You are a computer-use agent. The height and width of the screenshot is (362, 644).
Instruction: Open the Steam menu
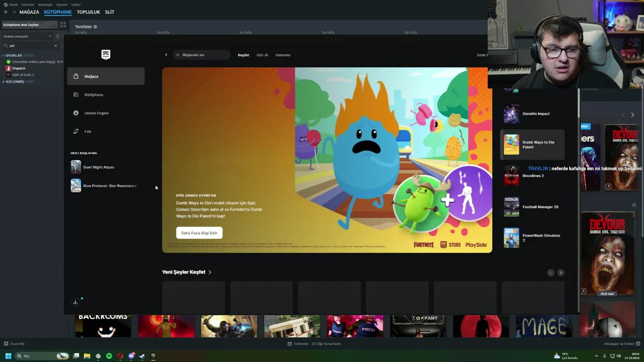[11, 5]
